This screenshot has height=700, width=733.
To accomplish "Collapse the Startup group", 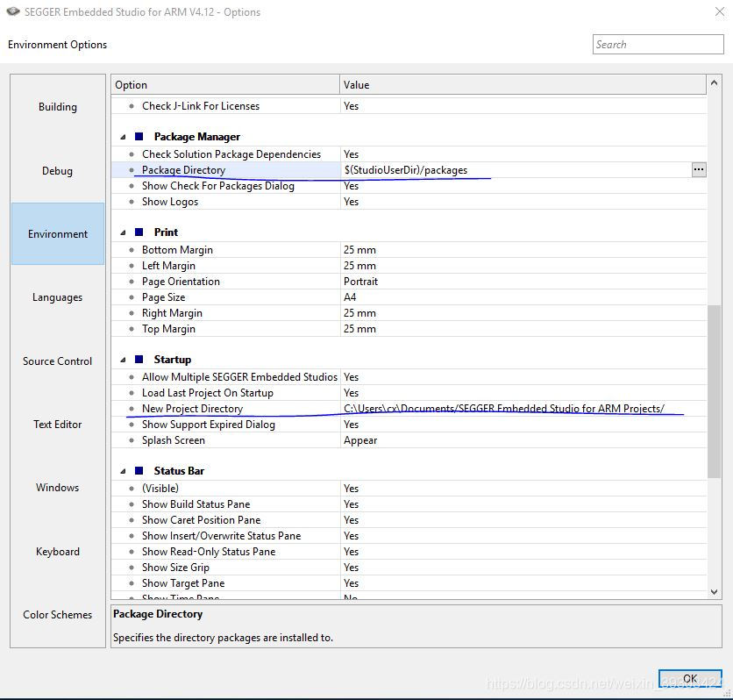I will pyautogui.click(x=123, y=360).
